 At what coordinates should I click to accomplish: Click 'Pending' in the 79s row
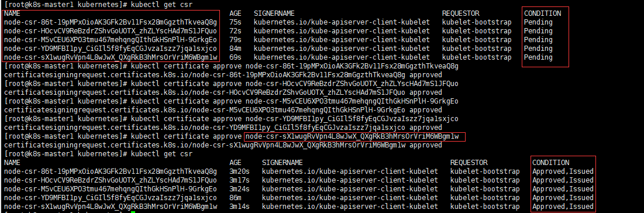coord(538,40)
